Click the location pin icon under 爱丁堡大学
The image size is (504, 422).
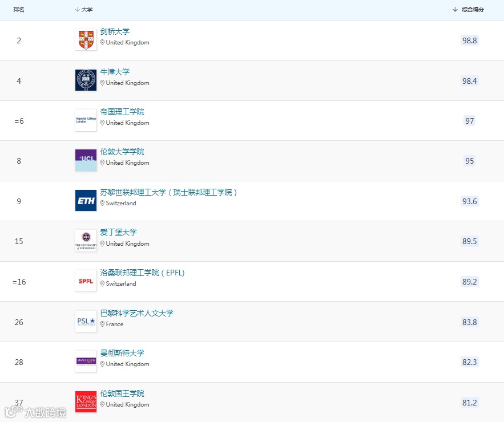(x=102, y=244)
